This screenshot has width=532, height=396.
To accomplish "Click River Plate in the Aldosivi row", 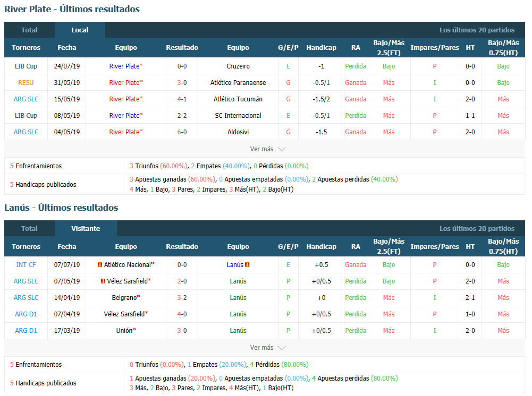I will [124, 132].
